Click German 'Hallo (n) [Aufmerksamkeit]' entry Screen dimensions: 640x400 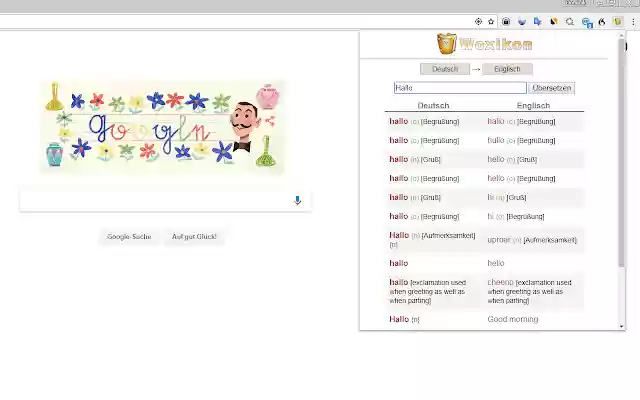coord(432,240)
